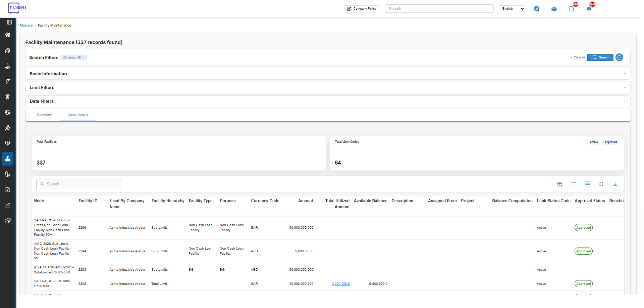Open table column settings icon
This screenshot has height=308, width=644.
click(x=560, y=184)
